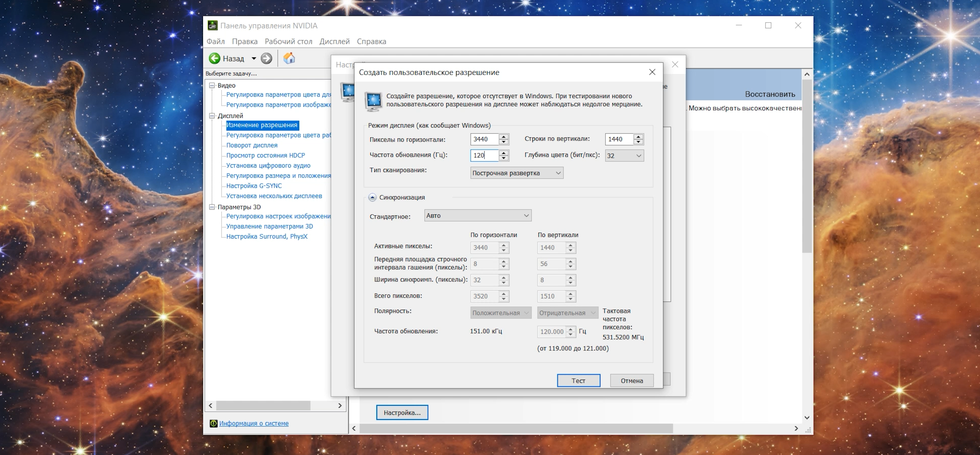Open the scan type dropdown Построчная развертка
The image size is (980, 455).
click(517, 173)
